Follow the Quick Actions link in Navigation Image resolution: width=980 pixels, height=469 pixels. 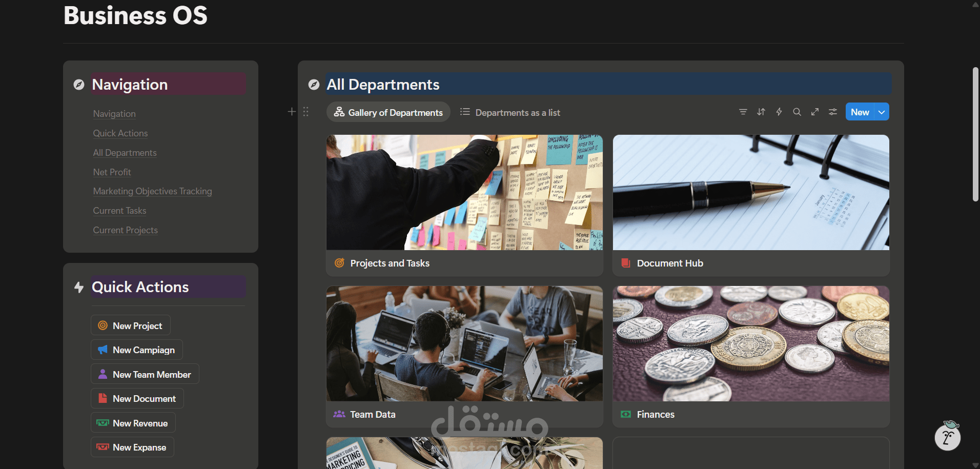tap(120, 133)
